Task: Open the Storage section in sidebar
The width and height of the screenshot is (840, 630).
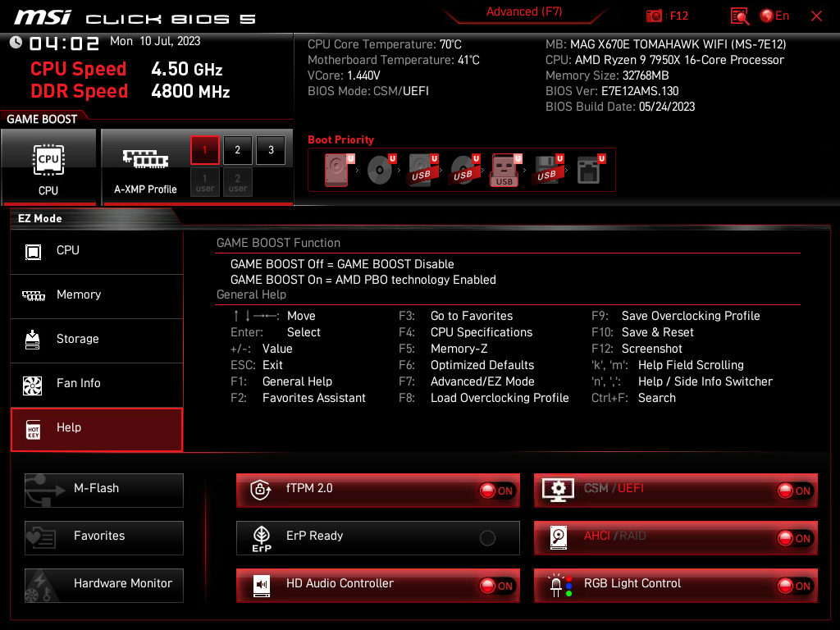Action: (x=97, y=340)
